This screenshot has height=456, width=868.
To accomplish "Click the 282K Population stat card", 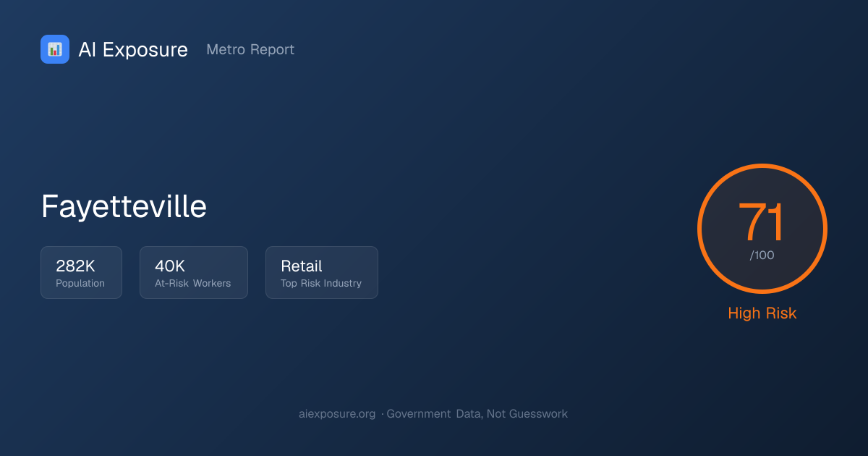I will click(81, 272).
